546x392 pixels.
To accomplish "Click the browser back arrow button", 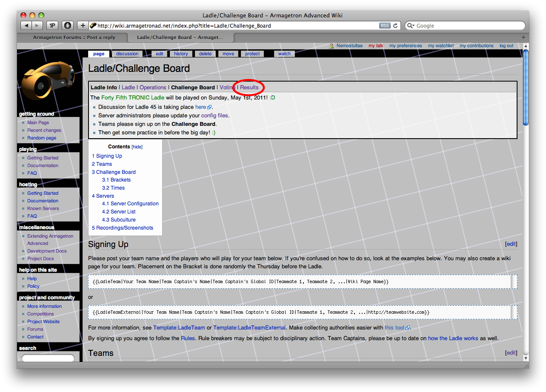I will pos(26,26).
